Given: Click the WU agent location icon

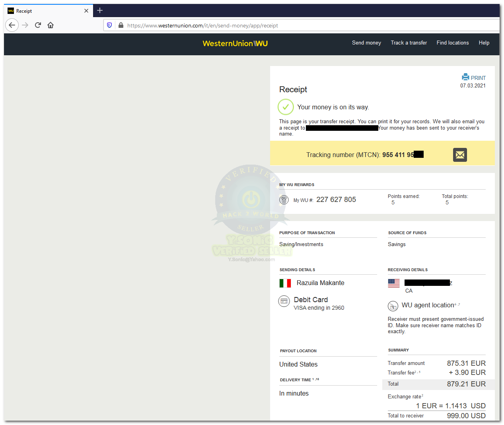Looking at the screenshot, I should pos(393,306).
